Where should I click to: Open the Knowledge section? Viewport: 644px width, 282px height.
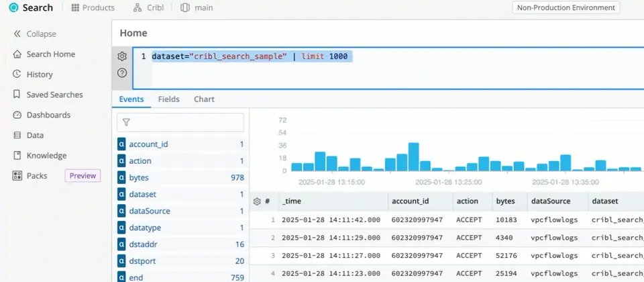tap(40, 155)
